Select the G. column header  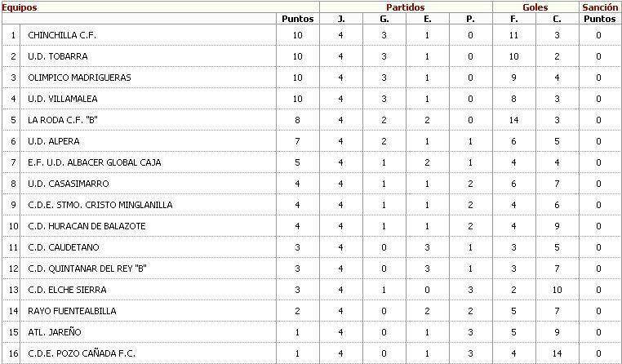coord(384,19)
